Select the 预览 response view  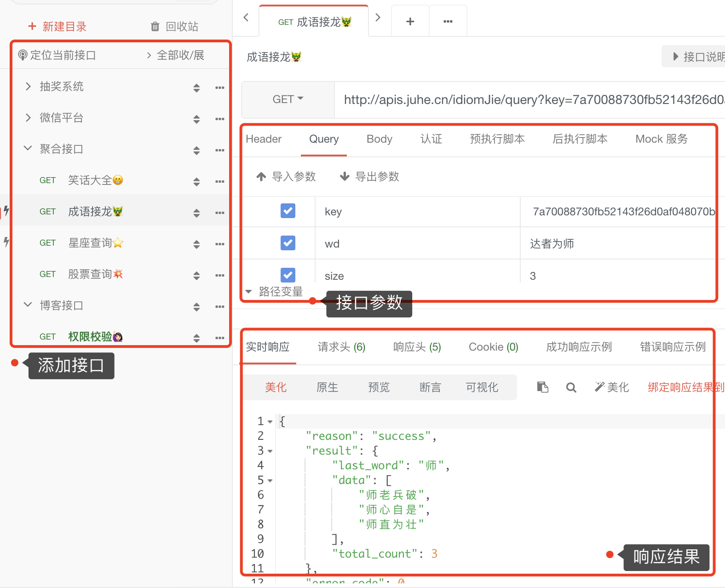[379, 387]
